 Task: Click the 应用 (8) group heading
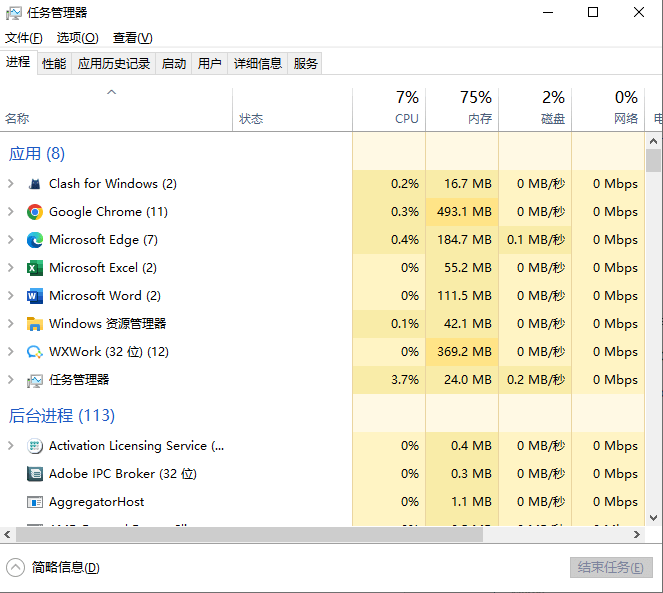37,154
